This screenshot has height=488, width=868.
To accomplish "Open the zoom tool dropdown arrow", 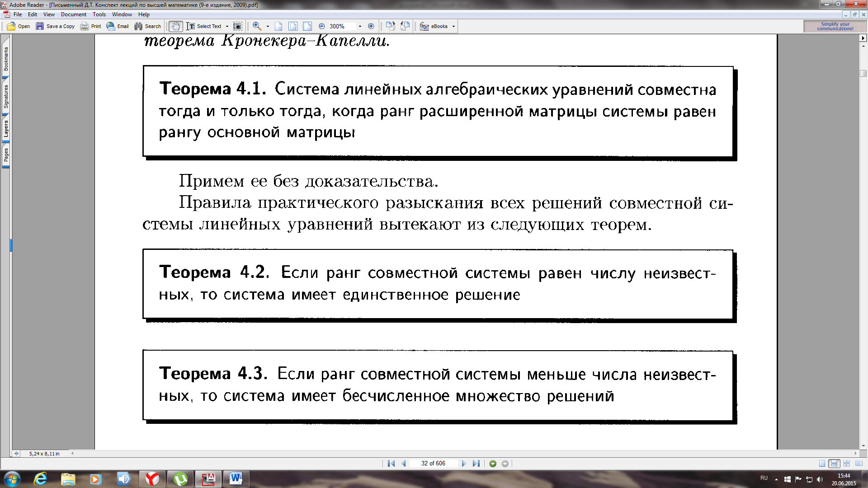I will click(268, 26).
